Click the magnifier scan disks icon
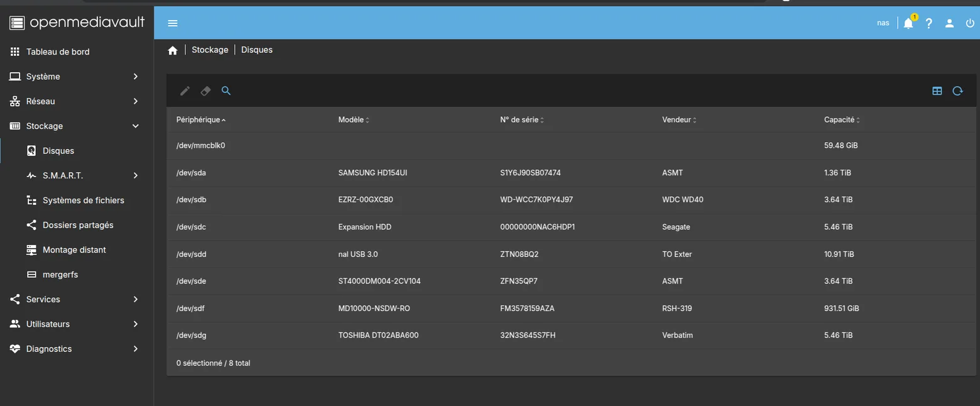 (226, 91)
